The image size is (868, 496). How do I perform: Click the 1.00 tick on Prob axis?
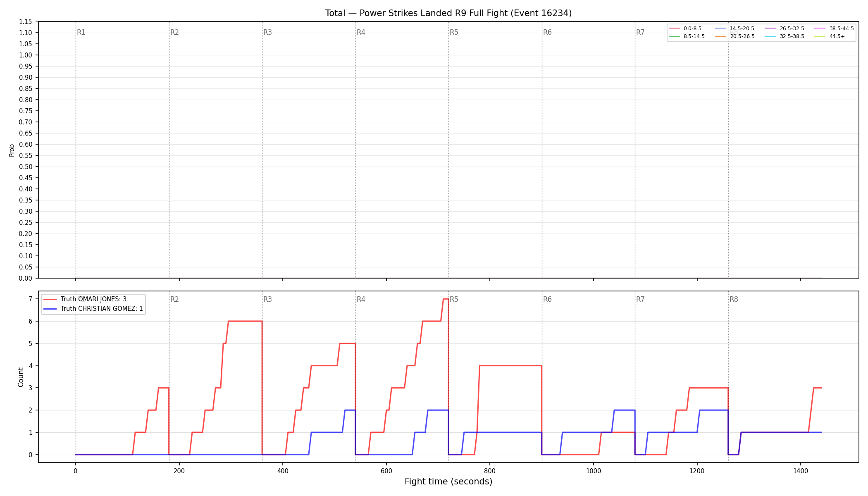point(26,55)
